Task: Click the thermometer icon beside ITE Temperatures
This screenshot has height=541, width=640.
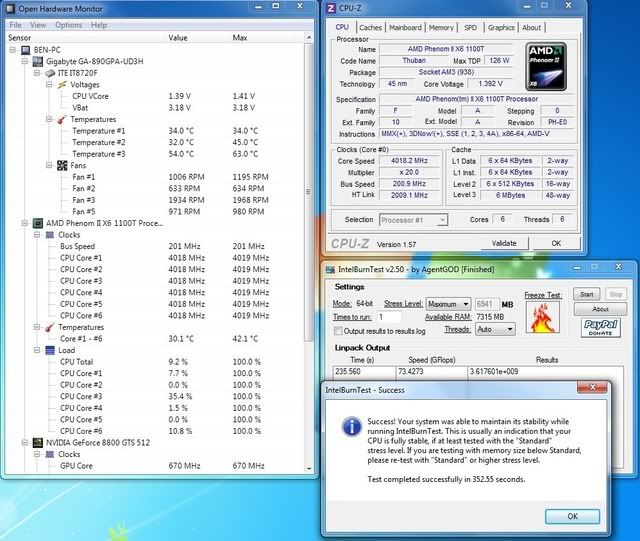Action: tap(62, 119)
